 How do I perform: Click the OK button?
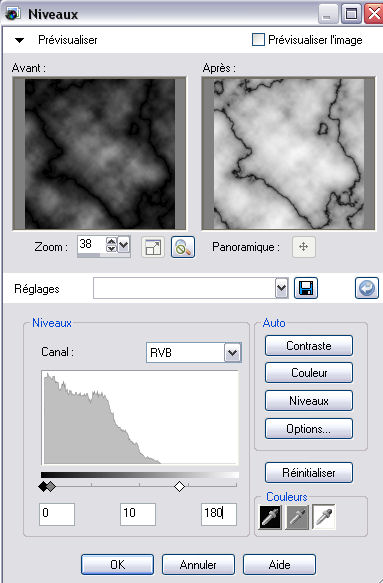coord(118,564)
